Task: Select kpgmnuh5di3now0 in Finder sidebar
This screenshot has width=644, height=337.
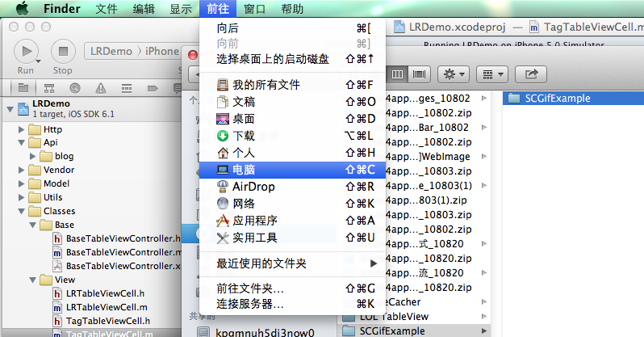Action: click(x=265, y=332)
